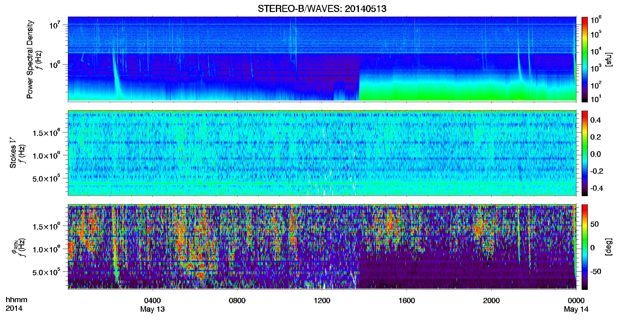Click the STEREO-B/WAVES: 20140513 plot title
This screenshot has height=332, width=644.
[x=322, y=9]
